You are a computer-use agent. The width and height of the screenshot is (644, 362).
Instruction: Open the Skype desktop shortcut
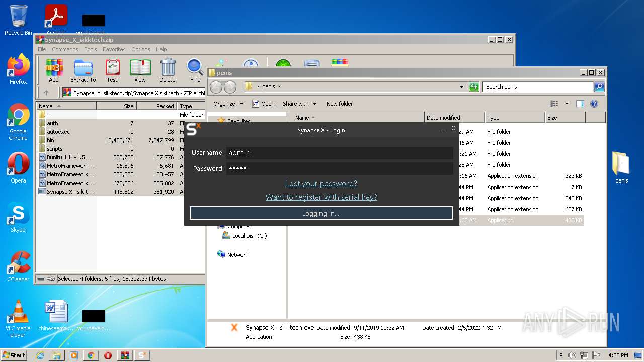[x=18, y=217]
